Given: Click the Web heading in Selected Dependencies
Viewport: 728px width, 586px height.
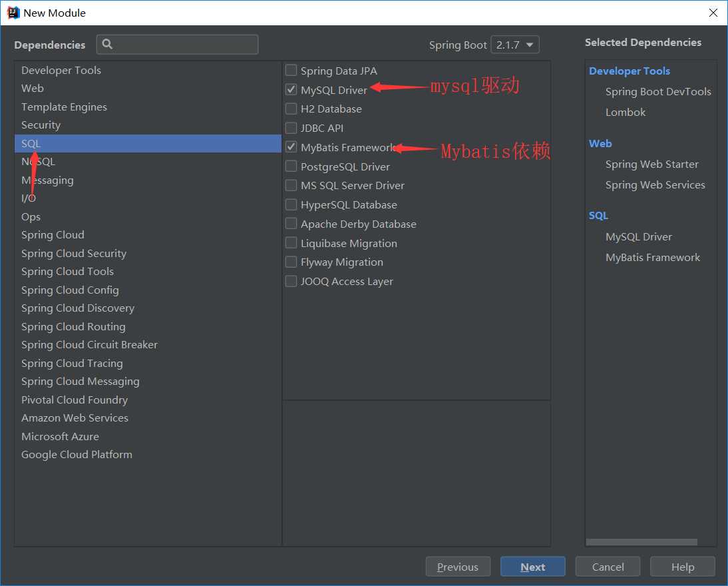Looking at the screenshot, I should click(x=600, y=144).
